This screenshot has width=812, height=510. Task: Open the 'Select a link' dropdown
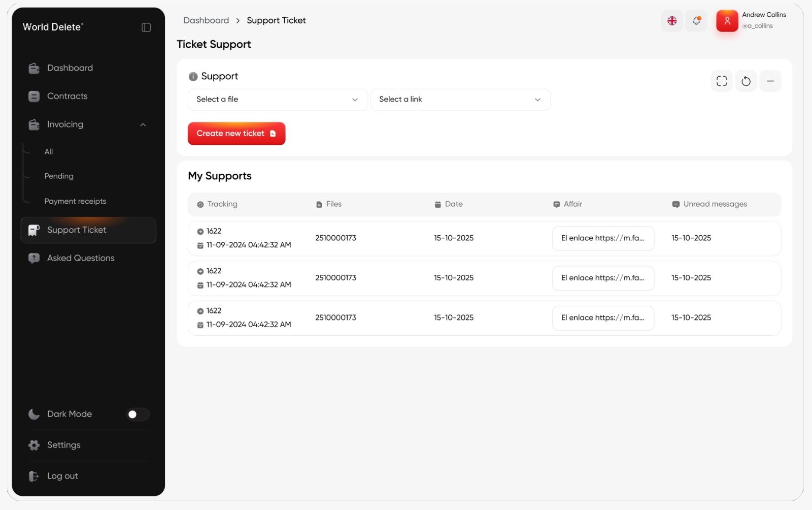pos(460,100)
